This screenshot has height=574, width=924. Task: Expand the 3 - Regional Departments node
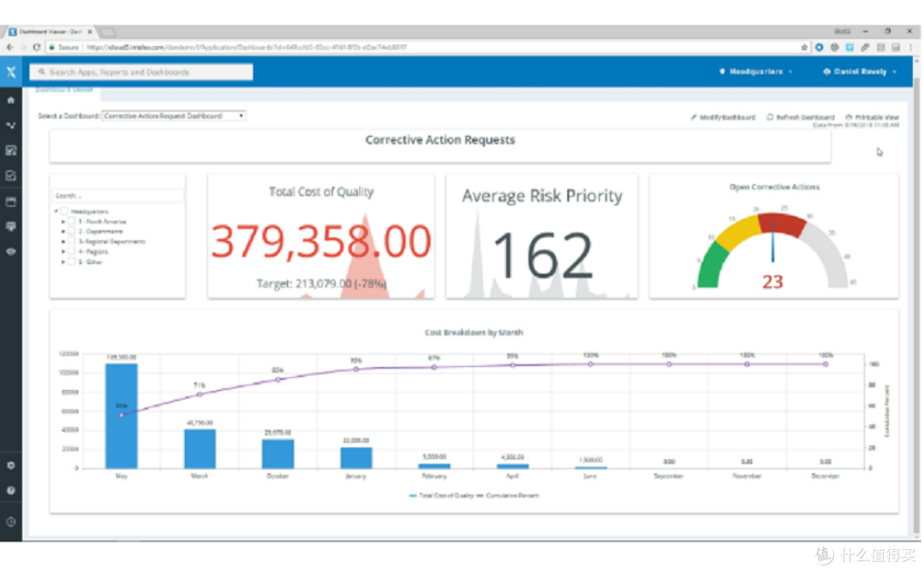coord(63,241)
